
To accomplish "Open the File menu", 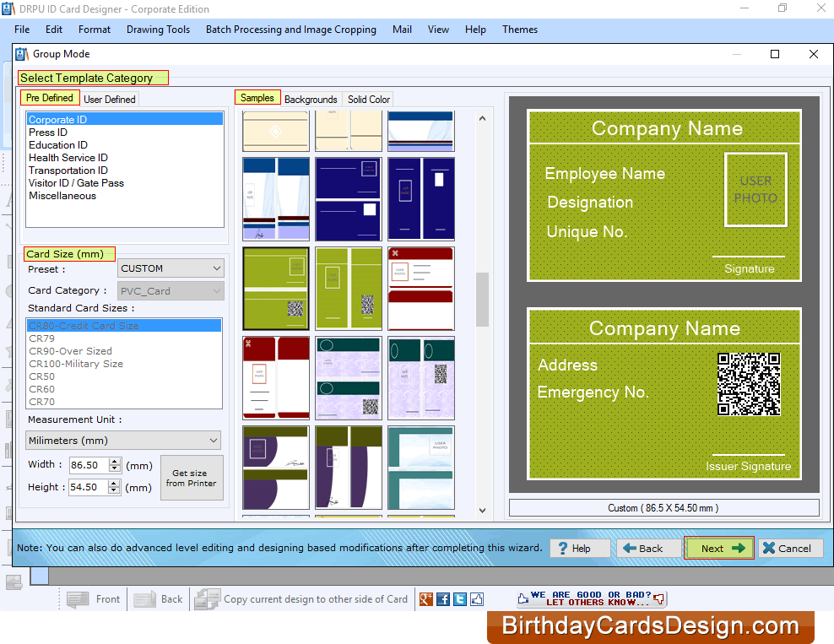I will click(22, 30).
